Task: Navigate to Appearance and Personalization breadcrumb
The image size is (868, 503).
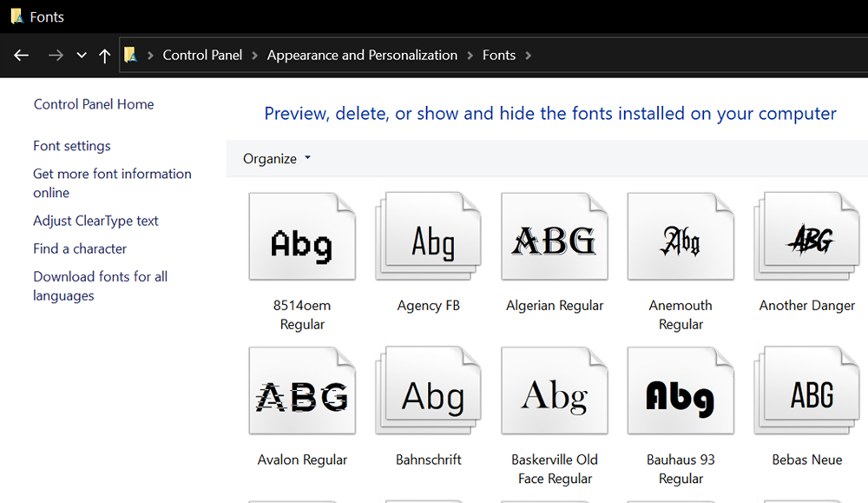Action: point(362,56)
